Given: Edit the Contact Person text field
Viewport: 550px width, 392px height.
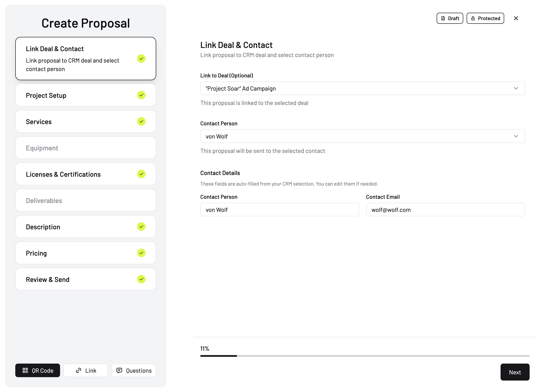Looking at the screenshot, I should click(279, 210).
